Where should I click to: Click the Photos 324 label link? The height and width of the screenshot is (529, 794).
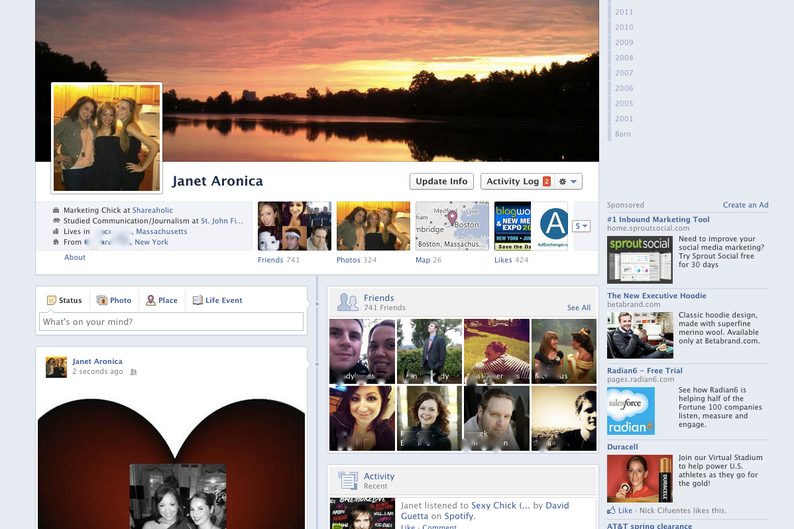356,260
